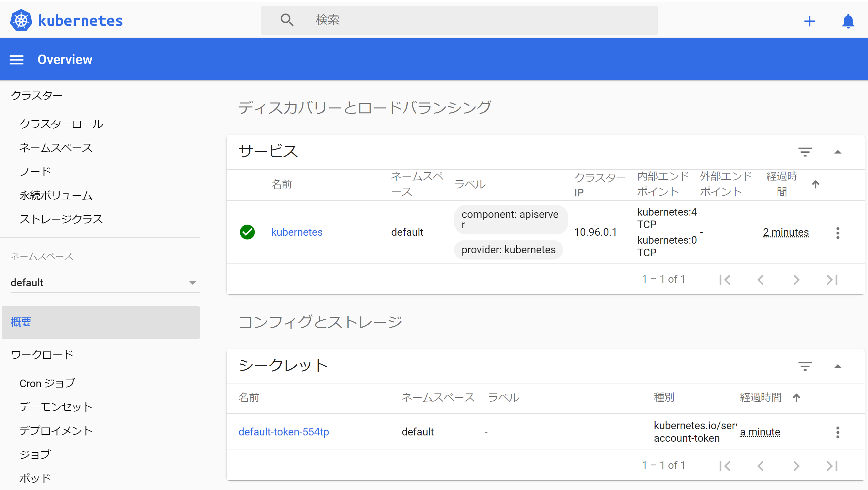Viewport: 868px width, 490px height.
Task: Open the default namespace dropdown
Action: (x=105, y=283)
